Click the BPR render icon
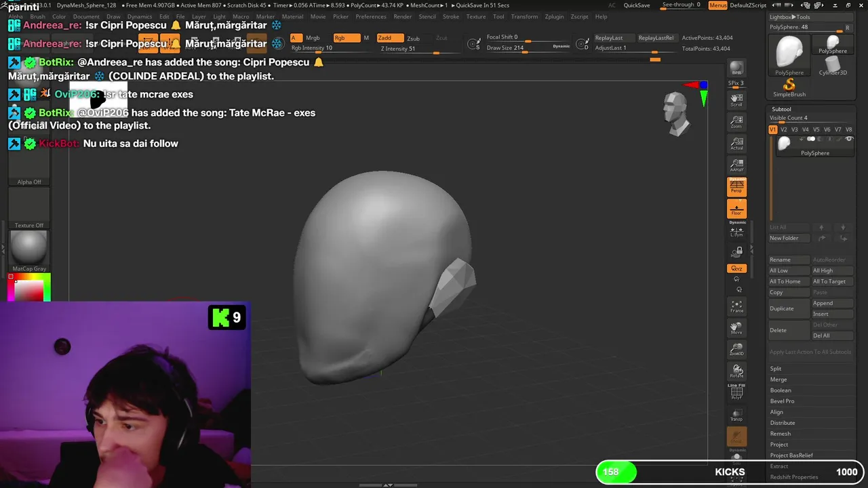 736,69
